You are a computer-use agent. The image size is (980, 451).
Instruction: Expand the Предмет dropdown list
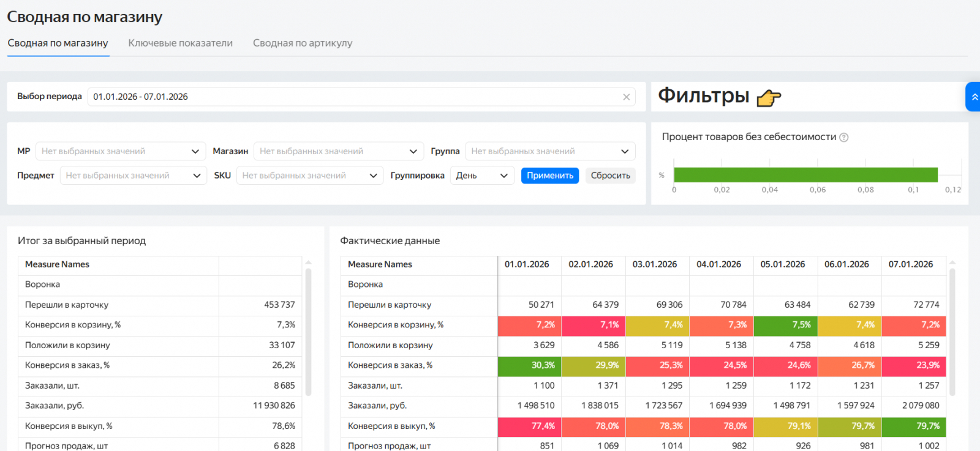pos(133,176)
